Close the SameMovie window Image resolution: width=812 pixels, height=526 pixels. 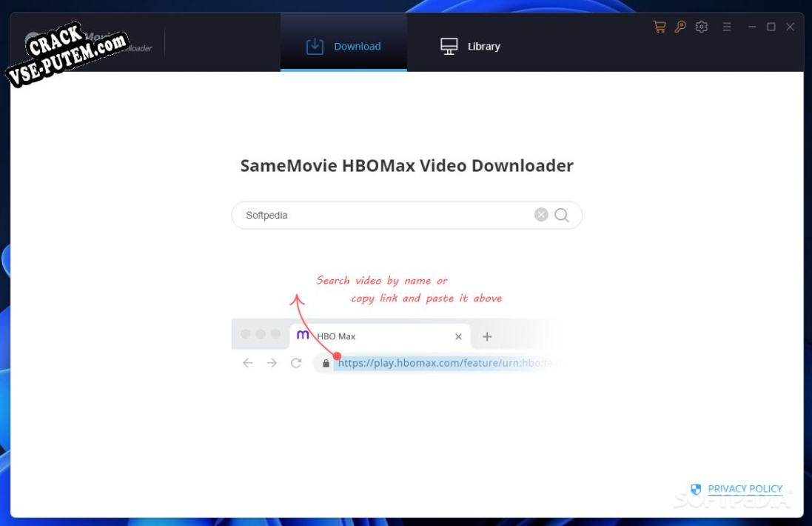[791, 27]
